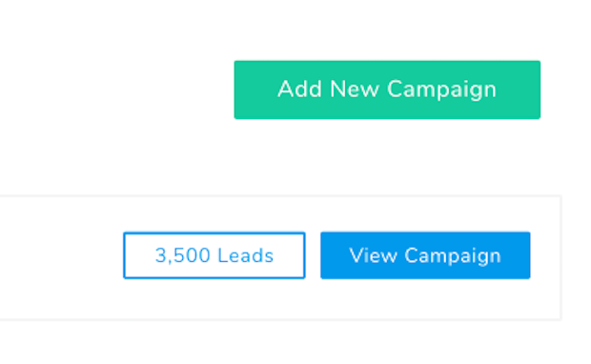Tap the green Add New Campaign control
Screen dimensions: 591x364
pyautogui.click(x=387, y=90)
